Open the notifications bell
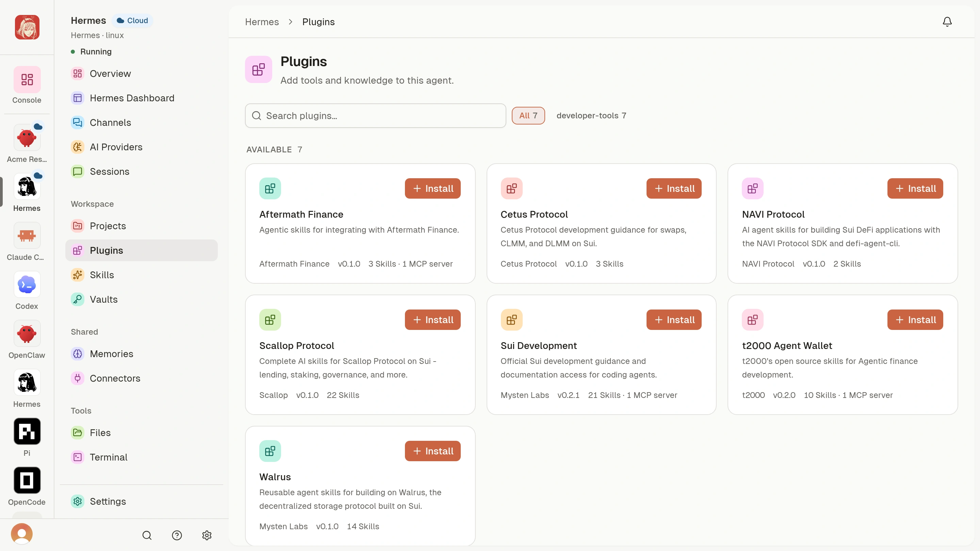980x551 pixels. point(947,22)
